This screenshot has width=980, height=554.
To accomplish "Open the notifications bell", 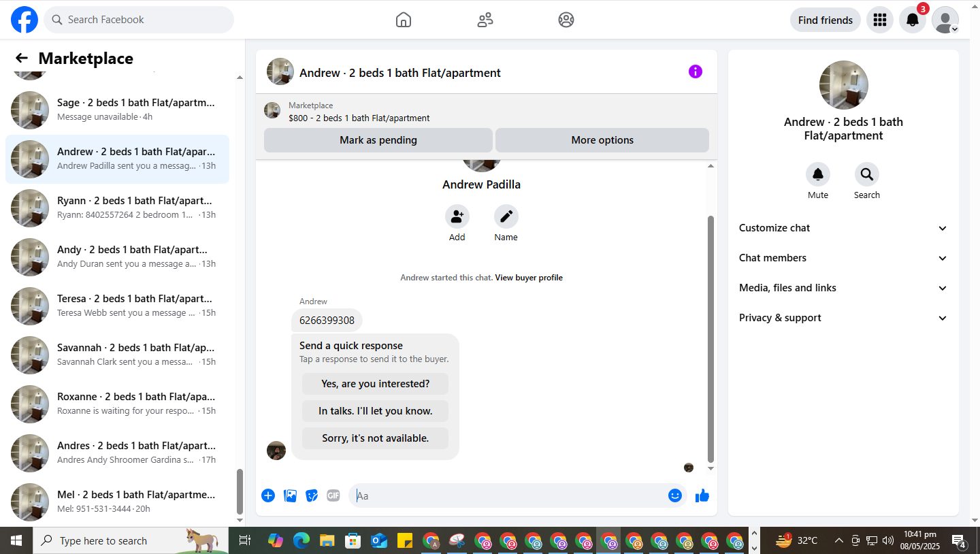I will pyautogui.click(x=913, y=20).
